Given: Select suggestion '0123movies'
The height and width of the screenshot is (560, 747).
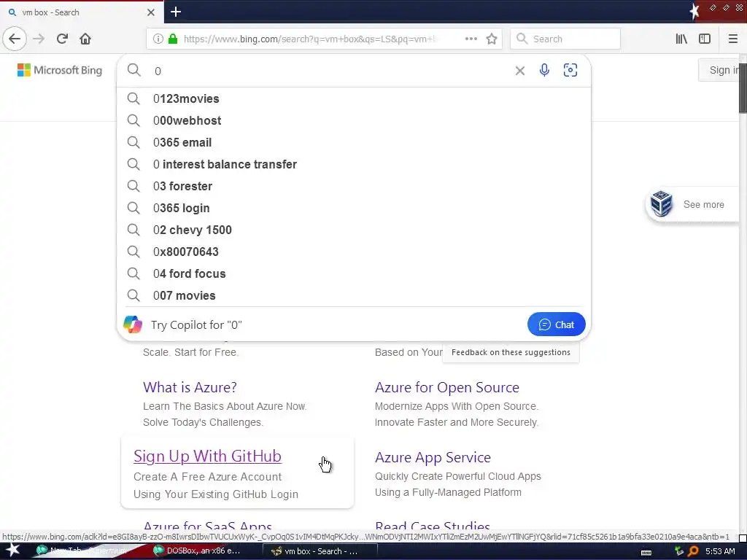Looking at the screenshot, I should coord(354,98).
